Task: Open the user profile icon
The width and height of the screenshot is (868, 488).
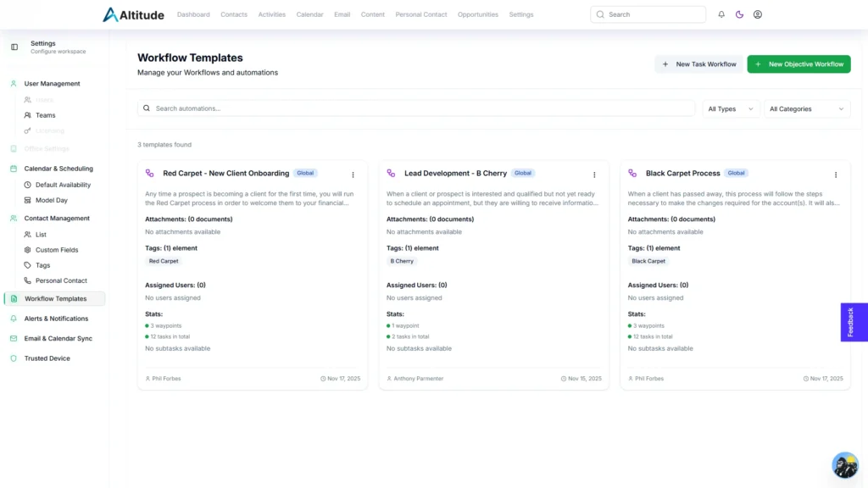Action: [758, 14]
